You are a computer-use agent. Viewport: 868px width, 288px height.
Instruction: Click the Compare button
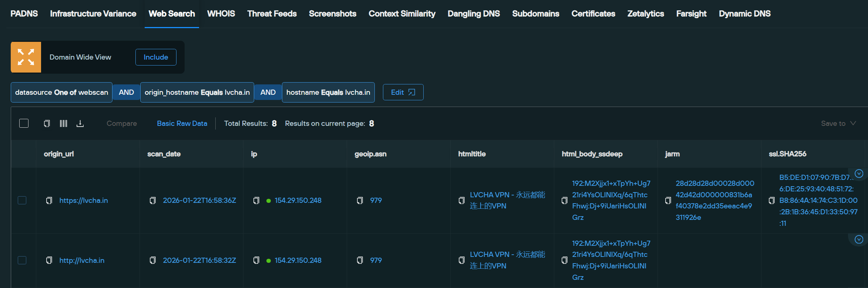(x=122, y=123)
